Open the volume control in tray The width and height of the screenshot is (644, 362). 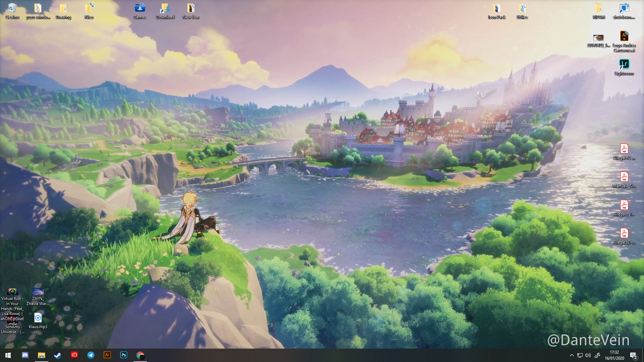(x=588, y=355)
